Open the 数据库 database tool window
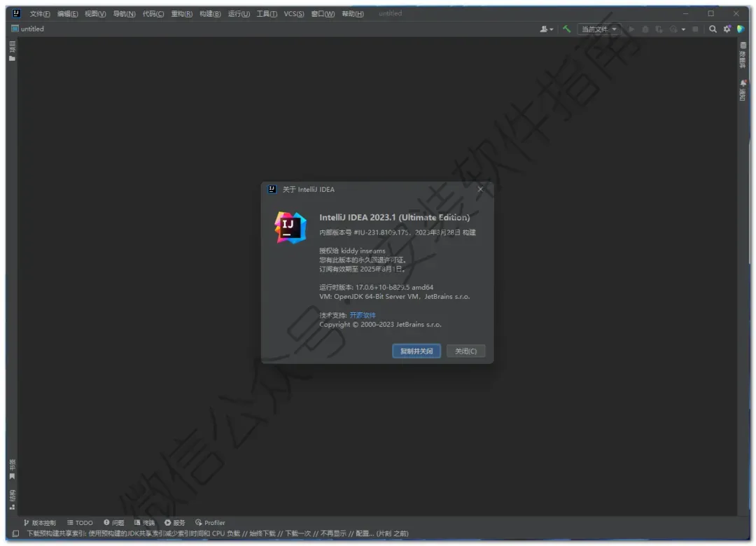The image size is (756, 546). click(x=743, y=55)
